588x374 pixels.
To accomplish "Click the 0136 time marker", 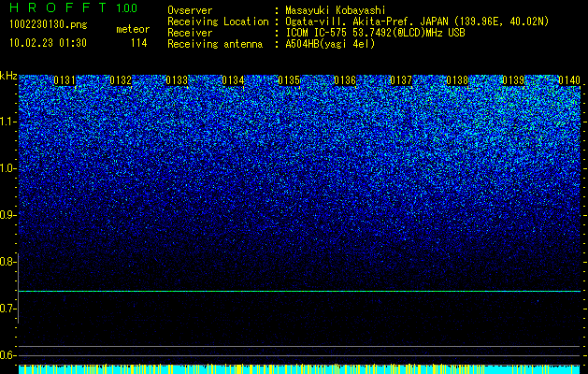I will pos(345,80).
